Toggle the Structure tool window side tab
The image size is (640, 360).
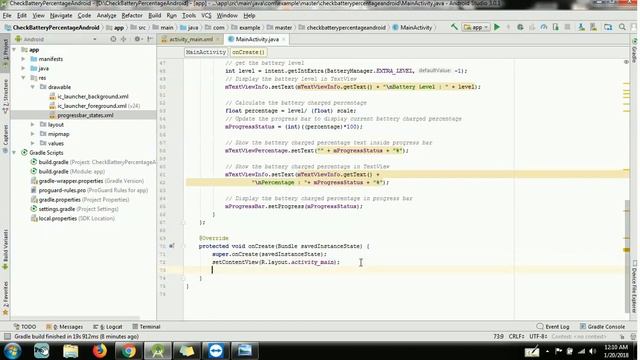(x=5, y=96)
